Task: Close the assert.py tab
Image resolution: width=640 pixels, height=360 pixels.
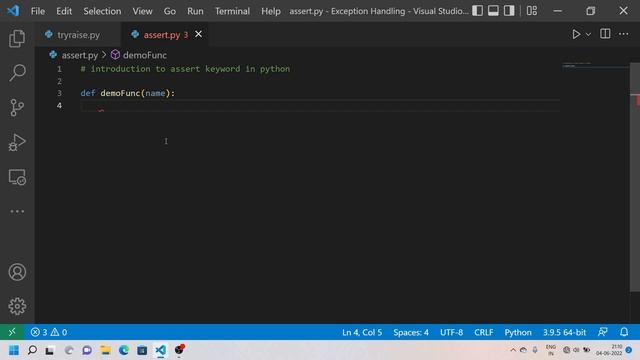Action: (198, 34)
